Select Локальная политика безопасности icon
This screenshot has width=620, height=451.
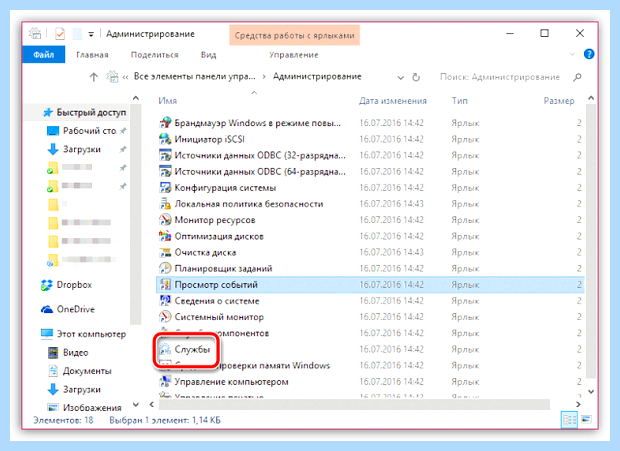pyautogui.click(x=165, y=204)
